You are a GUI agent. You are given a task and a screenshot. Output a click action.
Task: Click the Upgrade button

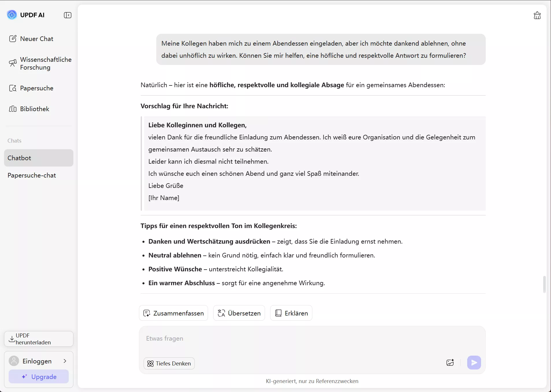click(x=39, y=377)
